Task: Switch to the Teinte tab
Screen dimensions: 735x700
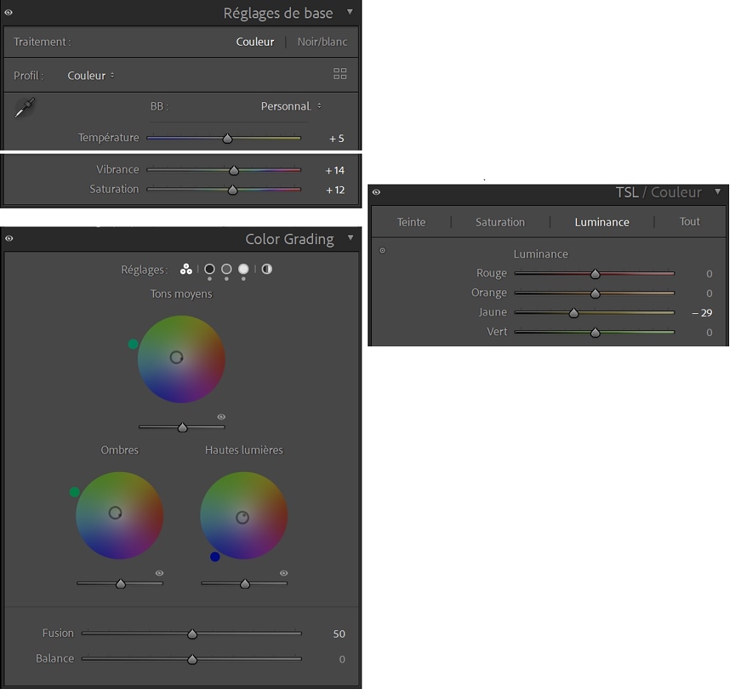Action: click(411, 222)
